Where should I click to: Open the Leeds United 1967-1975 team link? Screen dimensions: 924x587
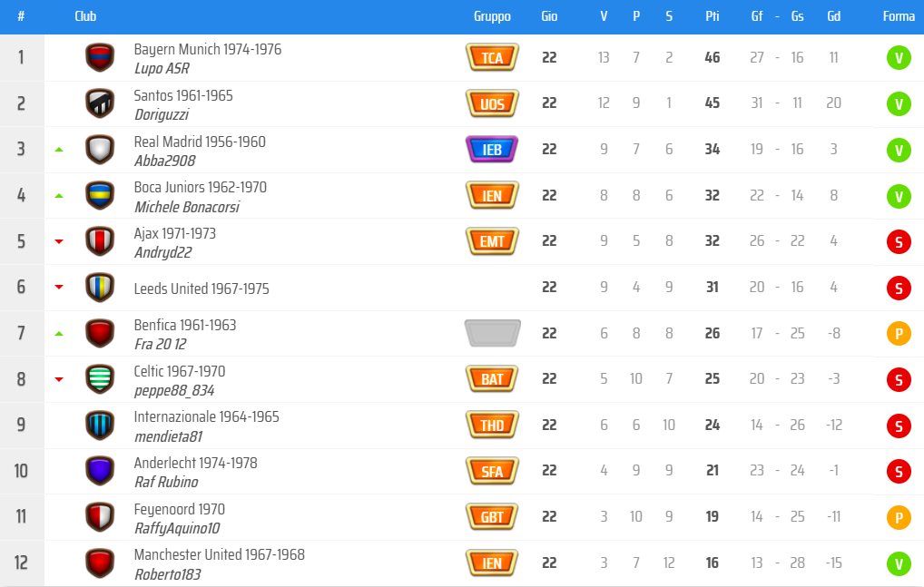201,289
